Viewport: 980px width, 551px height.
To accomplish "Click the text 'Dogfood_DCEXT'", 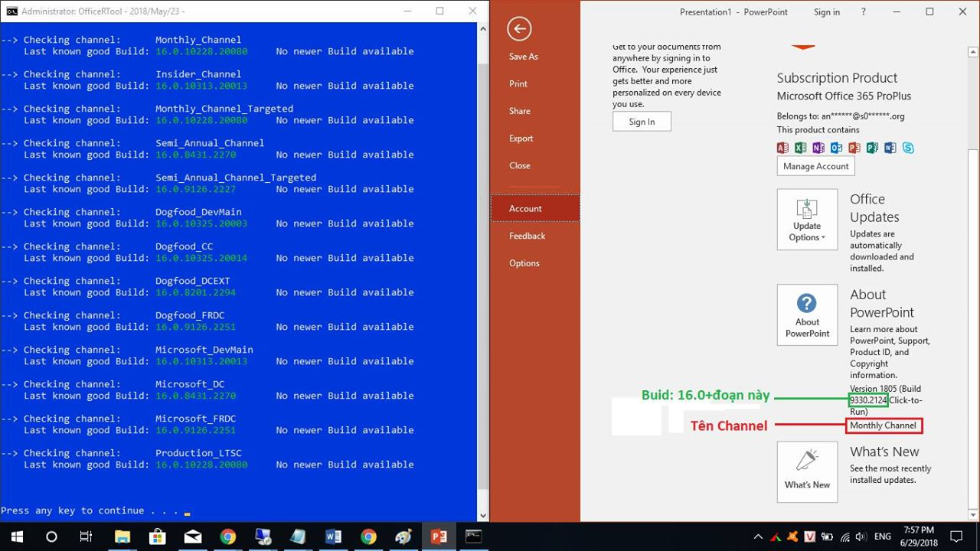I will click(x=193, y=281).
